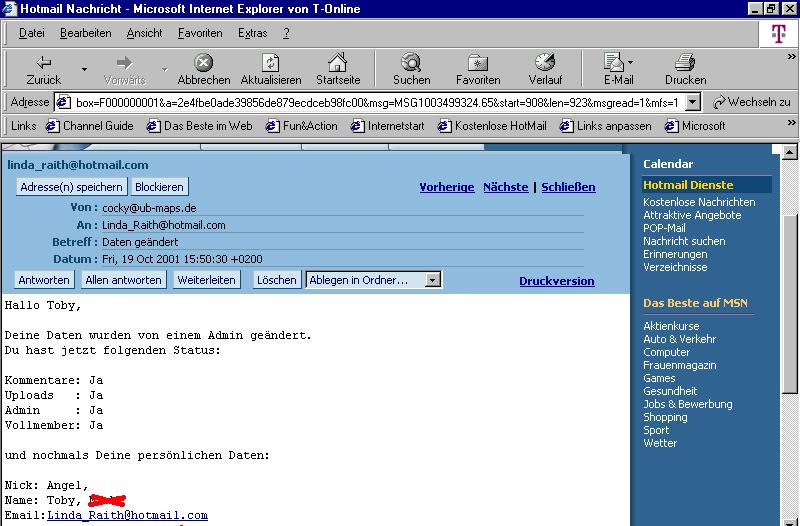Open Das Beste im Web shortcut
The height and width of the screenshot is (526, 800).
199,126
